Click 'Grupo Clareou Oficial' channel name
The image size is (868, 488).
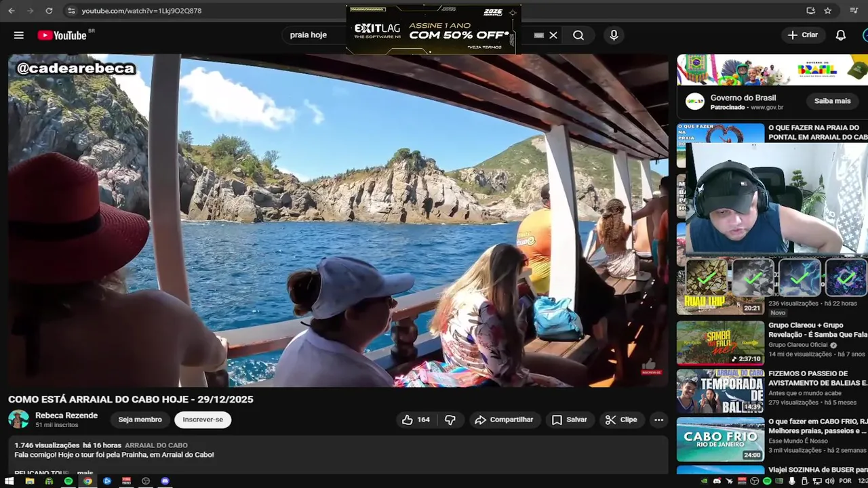[798, 345]
